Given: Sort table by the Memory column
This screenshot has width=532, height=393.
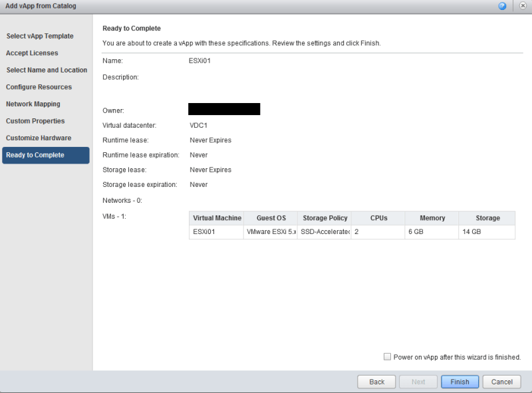Looking at the screenshot, I should (432, 218).
